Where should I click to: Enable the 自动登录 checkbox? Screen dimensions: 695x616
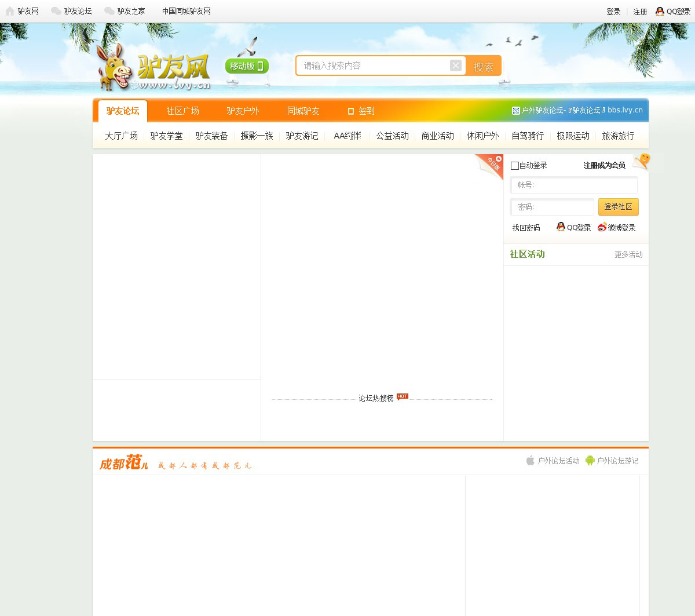[515, 166]
